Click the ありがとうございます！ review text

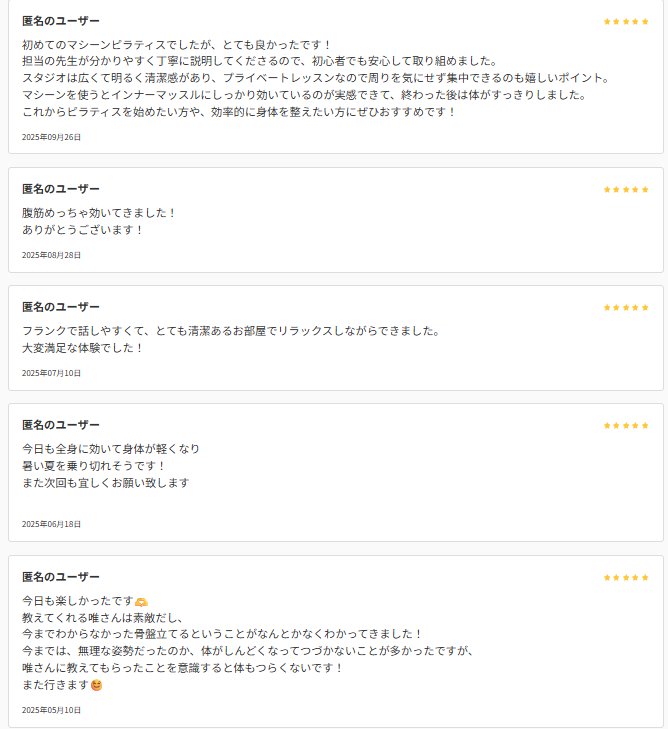83,230
